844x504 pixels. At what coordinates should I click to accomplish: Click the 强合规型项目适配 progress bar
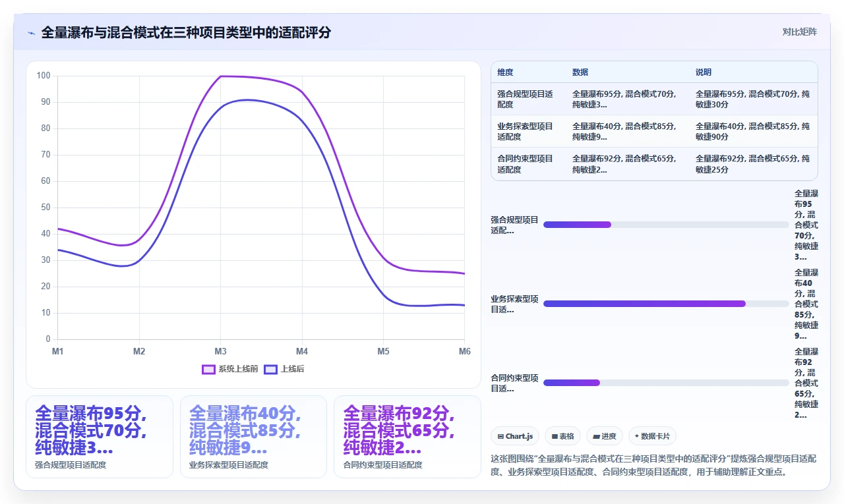pos(666,225)
